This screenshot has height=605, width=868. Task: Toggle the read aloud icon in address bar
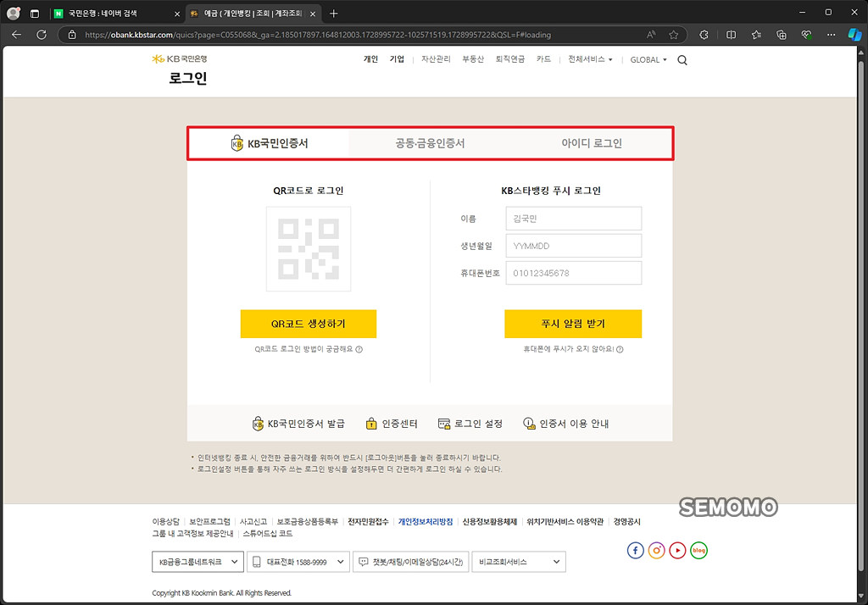pyautogui.click(x=651, y=35)
